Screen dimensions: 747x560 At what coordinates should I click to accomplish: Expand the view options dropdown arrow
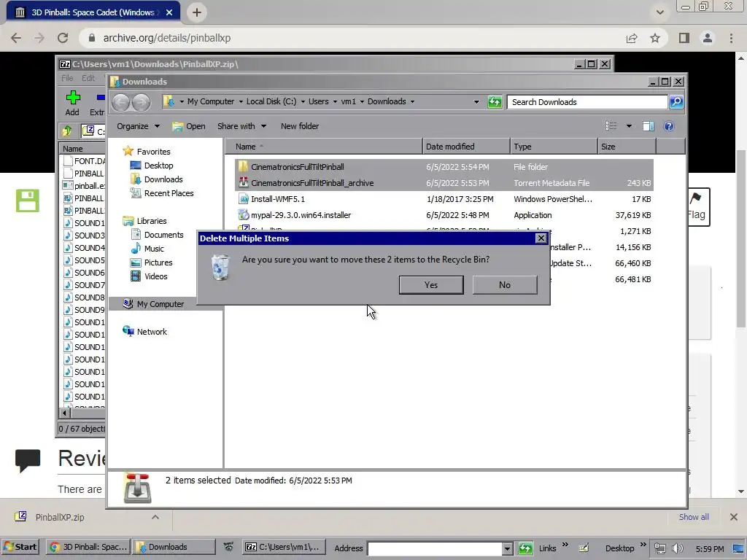click(629, 126)
